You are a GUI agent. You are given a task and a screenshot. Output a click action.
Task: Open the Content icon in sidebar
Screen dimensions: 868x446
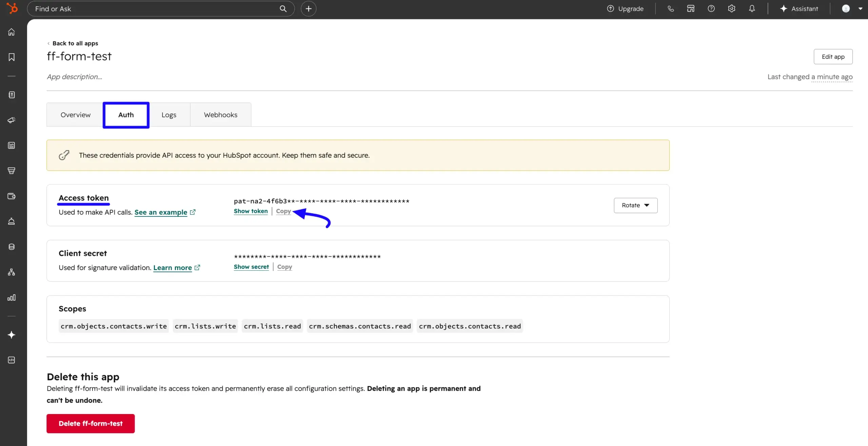tap(12, 146)
